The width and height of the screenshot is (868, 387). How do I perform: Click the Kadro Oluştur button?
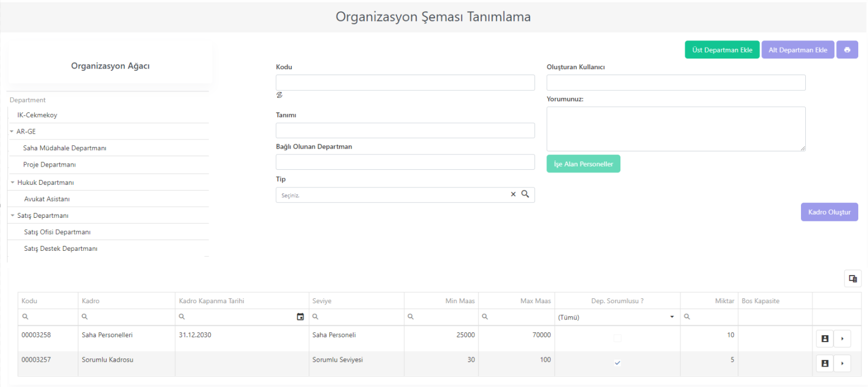click(829, 212)
